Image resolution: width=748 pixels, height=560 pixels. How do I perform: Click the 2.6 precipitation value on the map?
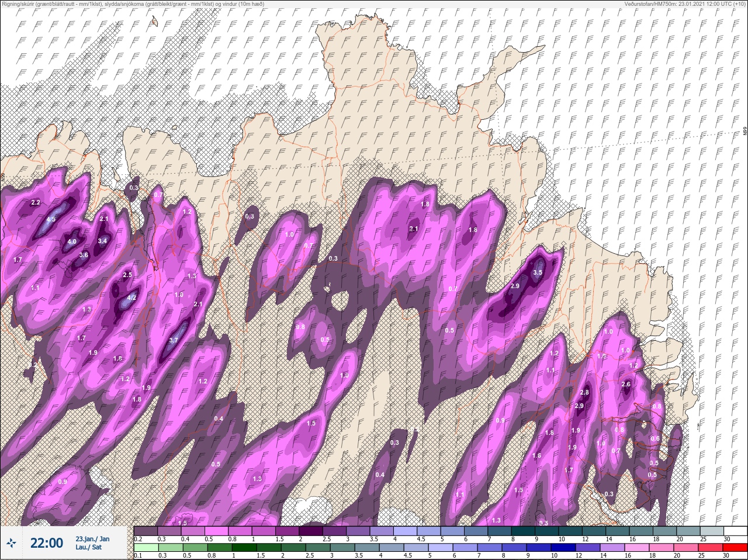point(626,384)
